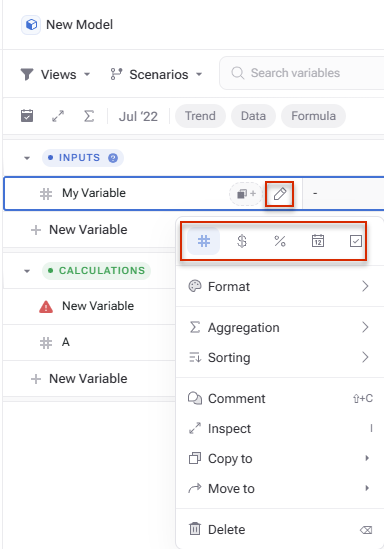Toggle the Data column pill
The height and width of the screenshot is (549, 384).
[253, 116]
